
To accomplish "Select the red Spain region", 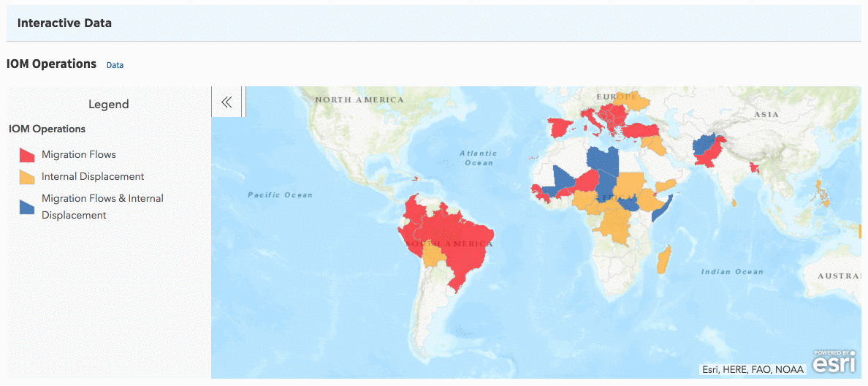I will click(x=560, y=128).
